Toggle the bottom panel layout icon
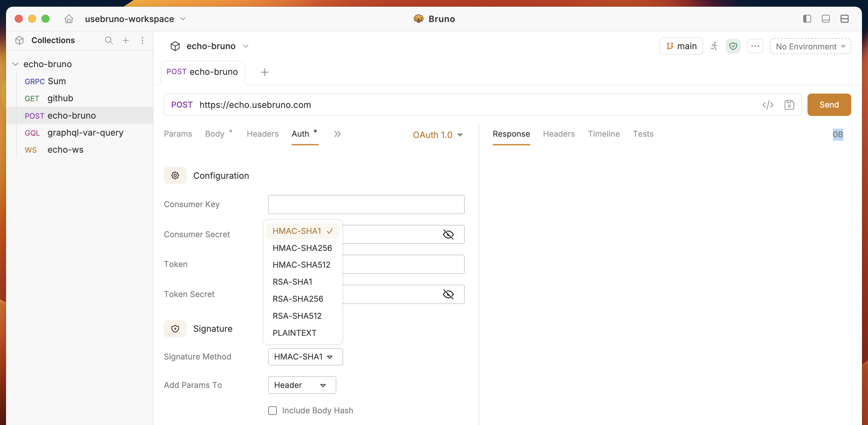This screenshot has height=425, width=868. point(826,19)
